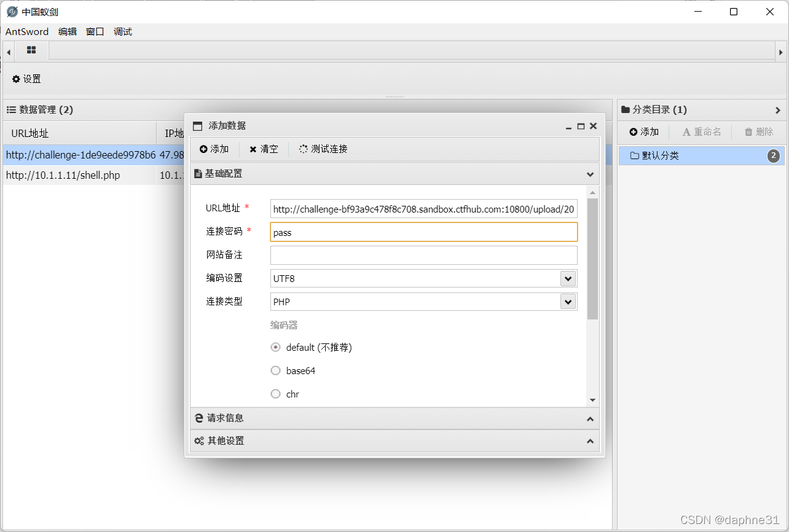Minimize the 中国蚁剑 main window
The width and height of the screenshot is (789, 532).
697,12
